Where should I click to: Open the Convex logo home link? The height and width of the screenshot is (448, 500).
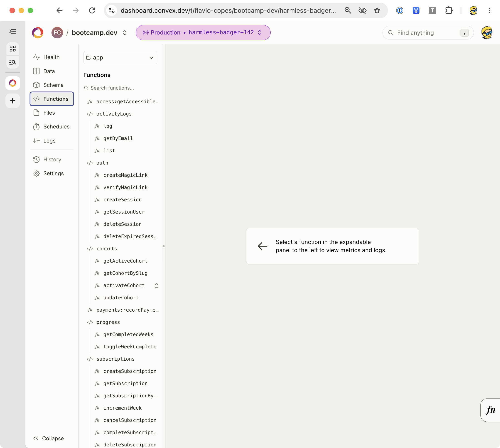pos(38,32)
